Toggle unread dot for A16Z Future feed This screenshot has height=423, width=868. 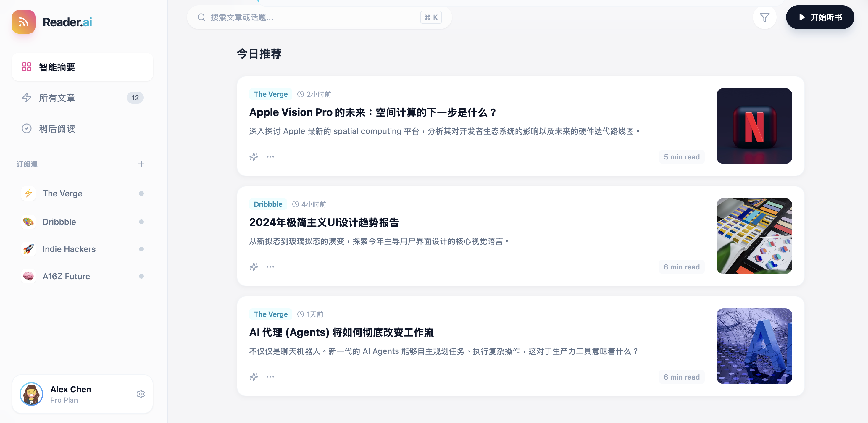click(141, 276)
